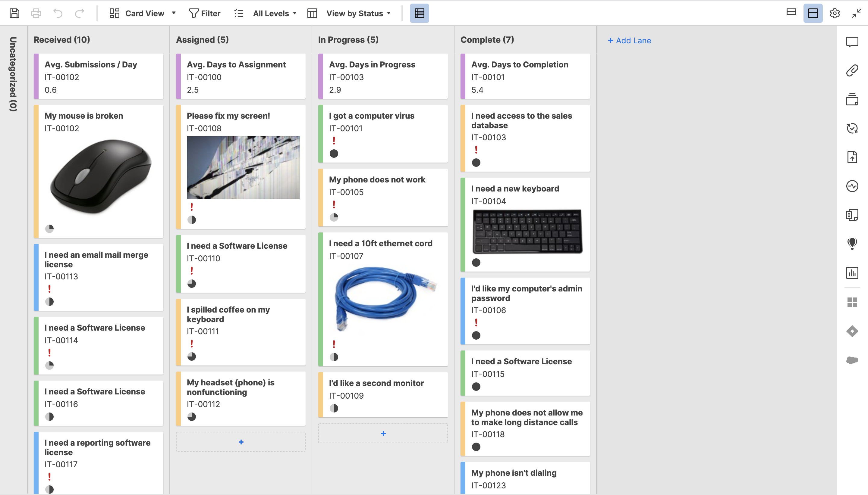Image resolution: width=868 pixels, height=495 pixels.
Task: Click the column icon beside View by Status
Action: pos(312,13)
